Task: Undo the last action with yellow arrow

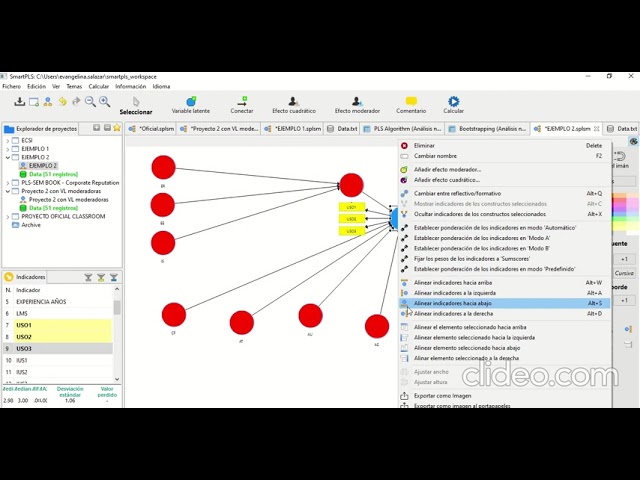Action: pos(62,102)
